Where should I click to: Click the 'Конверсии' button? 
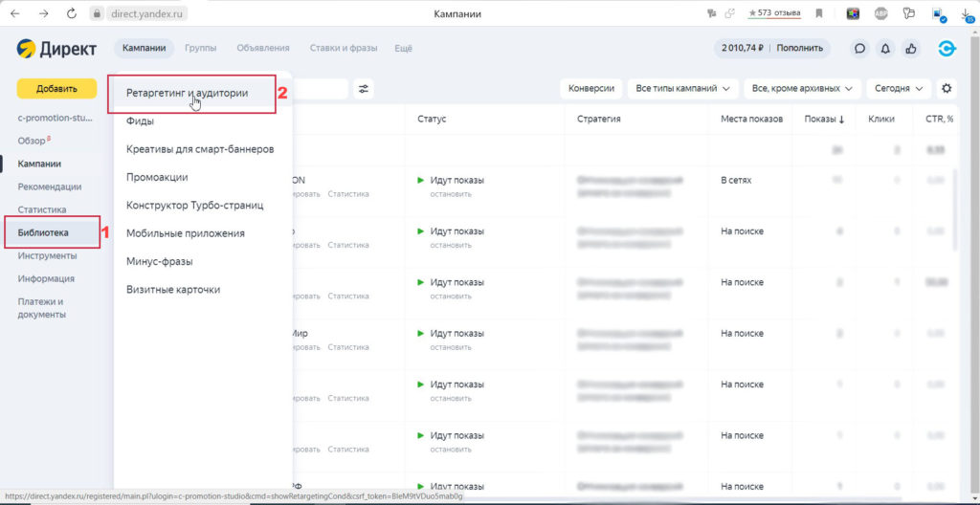(591, 88)
